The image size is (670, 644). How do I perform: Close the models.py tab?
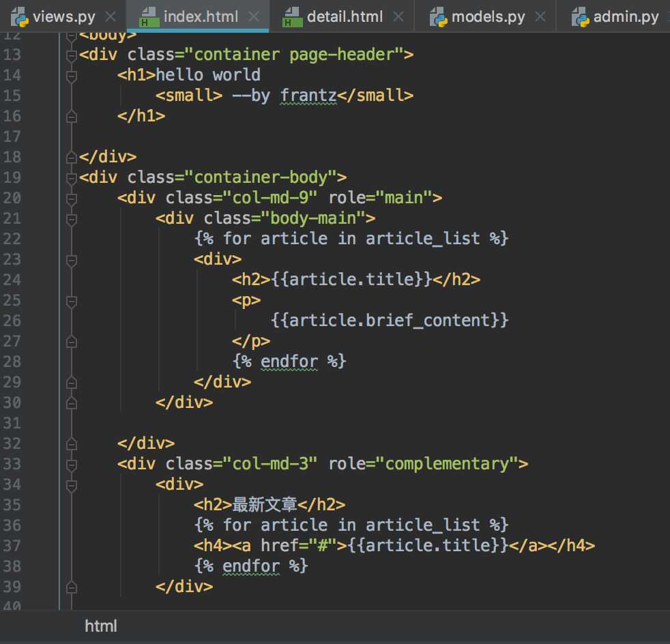(x=540, y=16)
